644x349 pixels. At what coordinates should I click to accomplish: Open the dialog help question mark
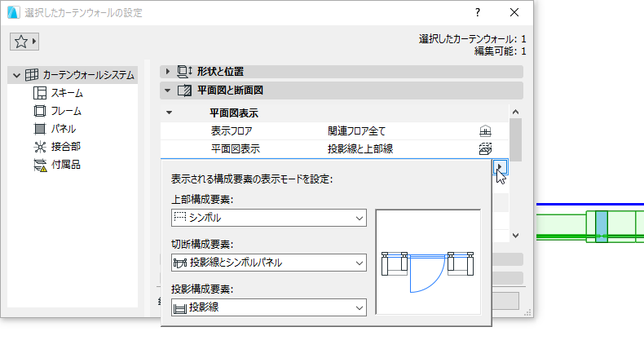477,13
